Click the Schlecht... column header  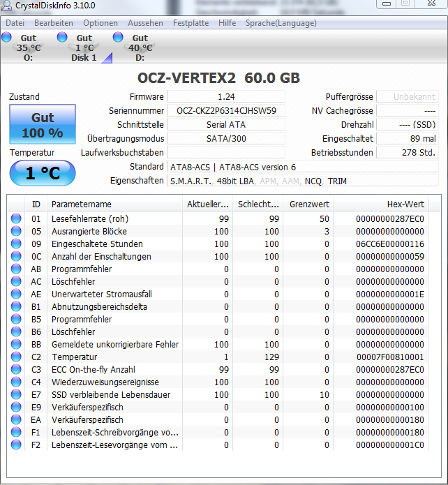click(258, 204)
